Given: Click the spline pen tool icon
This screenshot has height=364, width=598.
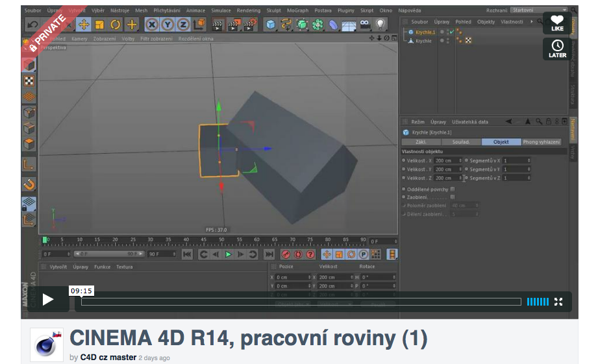Looking at the screenshot, I should click(286, 25).
